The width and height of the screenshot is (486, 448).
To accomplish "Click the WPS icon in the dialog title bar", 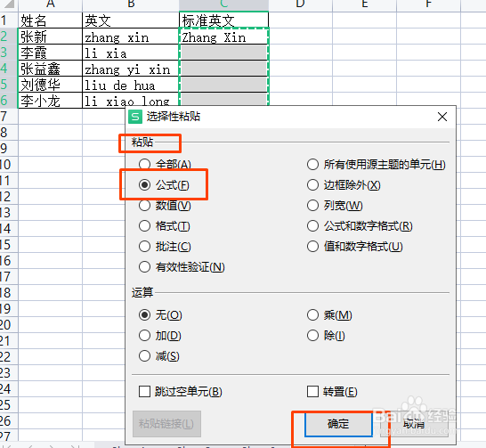I will (x=135, y=117).
